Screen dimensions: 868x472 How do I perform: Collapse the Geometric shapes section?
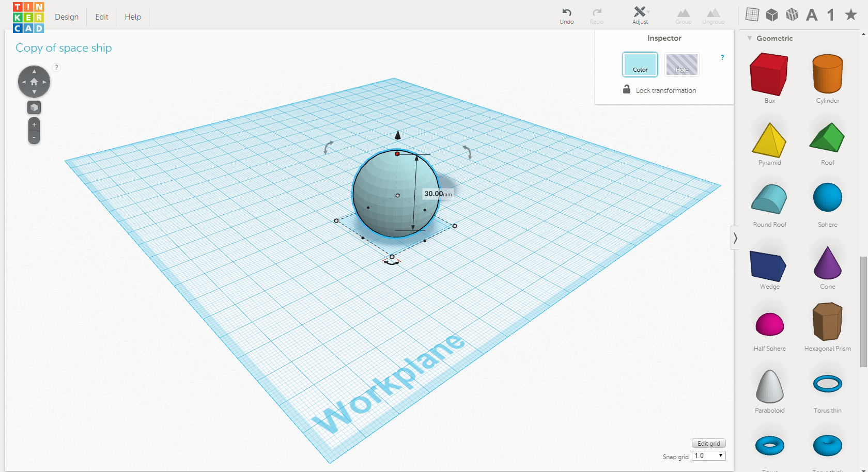point(750,38)
